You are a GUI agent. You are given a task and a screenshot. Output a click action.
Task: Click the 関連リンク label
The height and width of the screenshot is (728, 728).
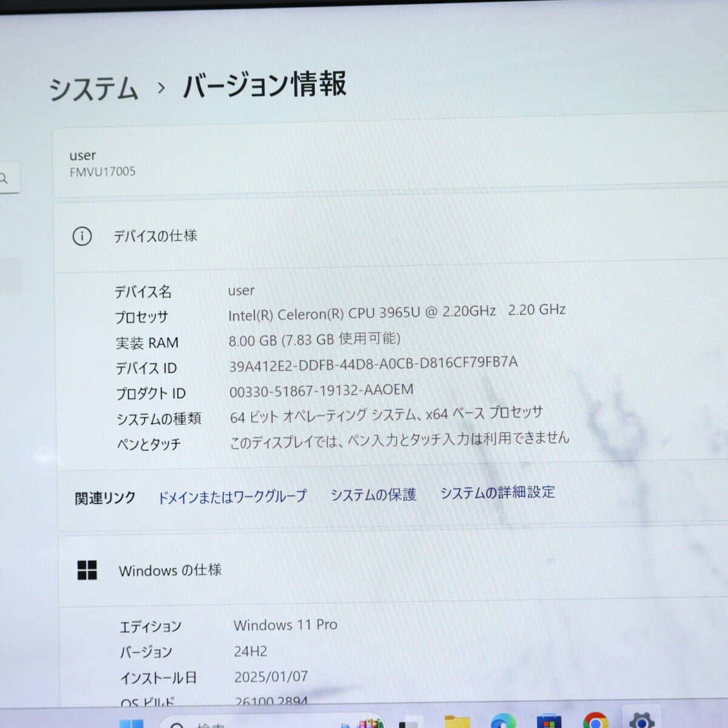pos(105,498)
